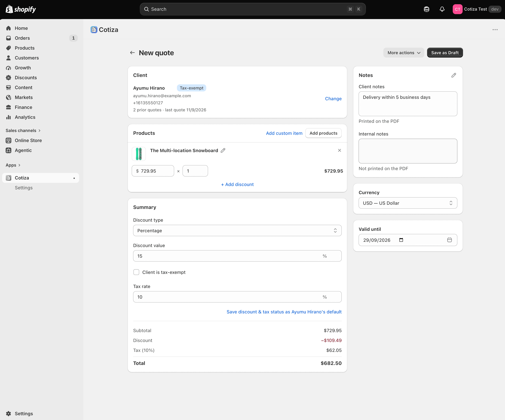Remove The Multi-location Snowboard with the X
This screenshot has height=420, width=505.
point(340,150)
